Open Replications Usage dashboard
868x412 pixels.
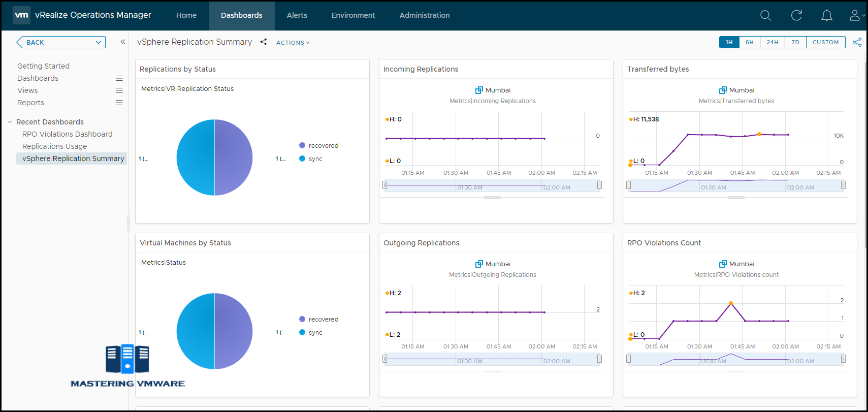[54, 146]
